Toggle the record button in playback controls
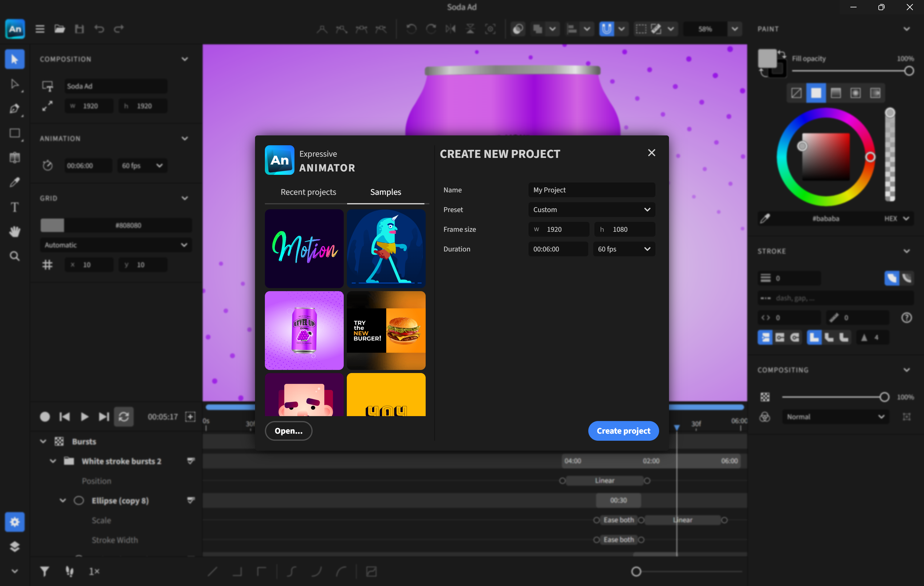Image resolution: width=924 pixels, height=586 pixels. point(45,417)
